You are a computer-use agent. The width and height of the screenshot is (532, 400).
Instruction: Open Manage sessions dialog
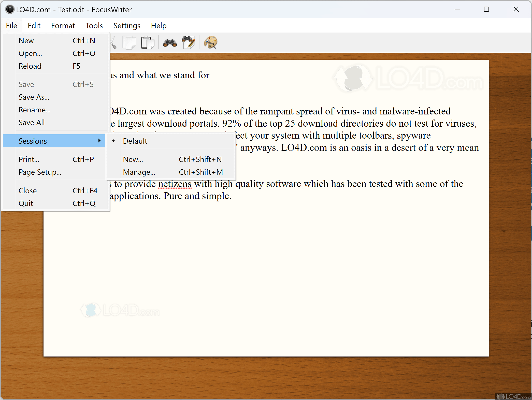tap(139, 172)
